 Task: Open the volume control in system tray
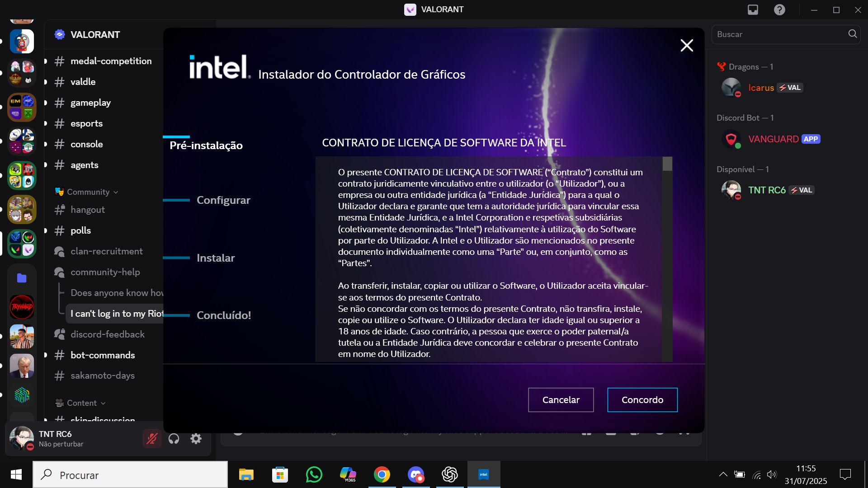(x=772, y=474)
